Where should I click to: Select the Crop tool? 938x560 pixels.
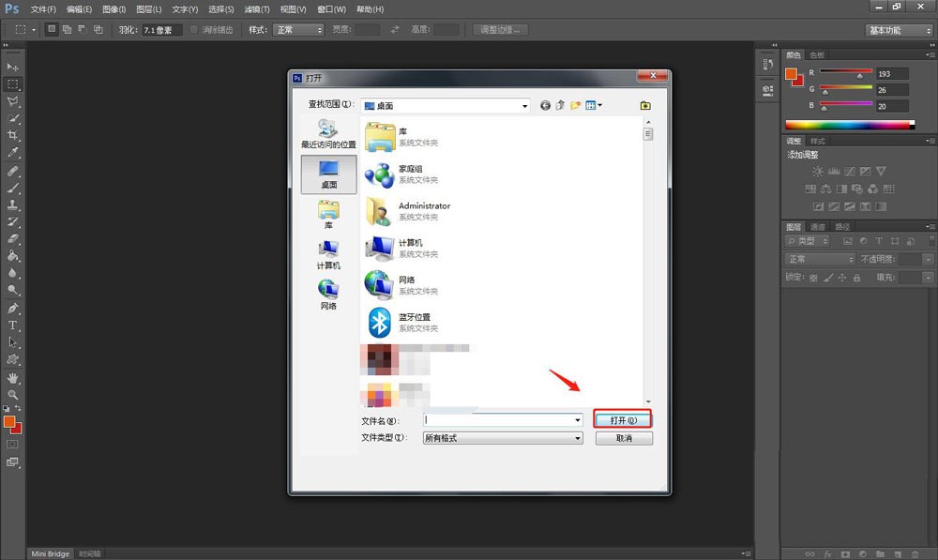(13, 135)
